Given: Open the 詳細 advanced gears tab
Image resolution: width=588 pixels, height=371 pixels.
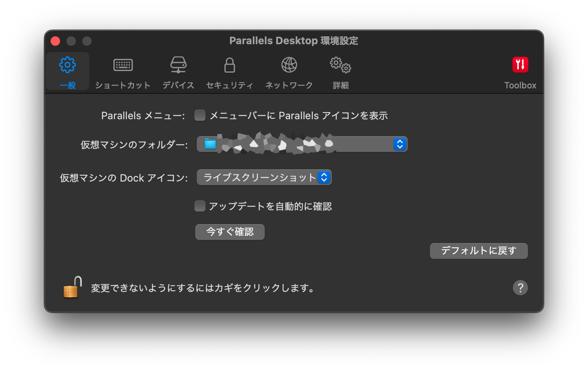Looking at the screenshot, I should click(x=341, y=72).
